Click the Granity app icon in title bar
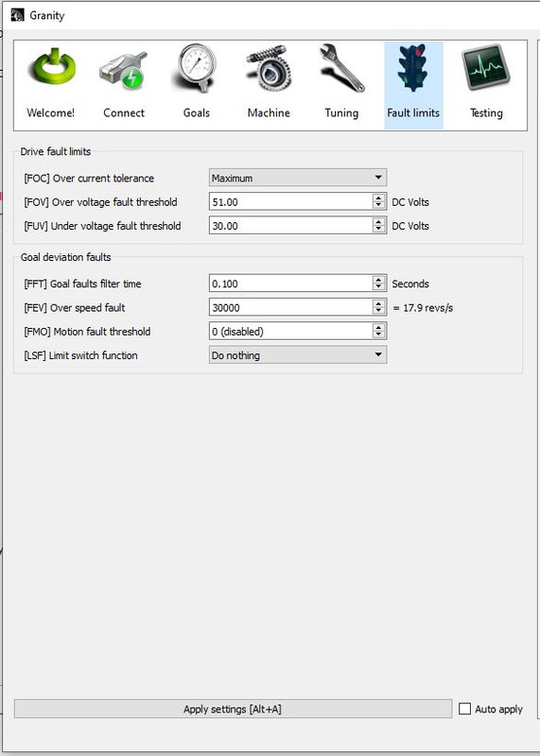 click(x=17, y=15)
